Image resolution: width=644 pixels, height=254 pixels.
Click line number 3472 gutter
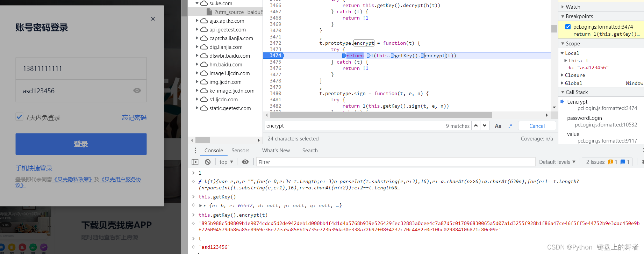[275, 43]
